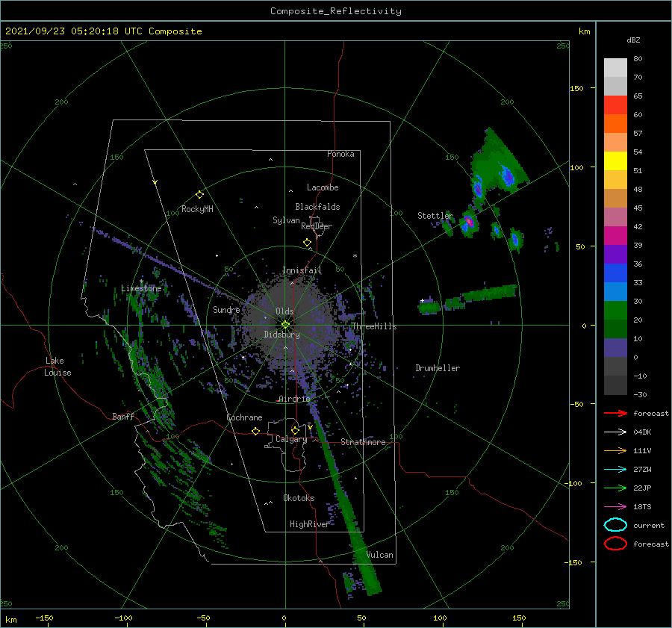
Task: Click the Stettler city label
Action: point(435,216)
